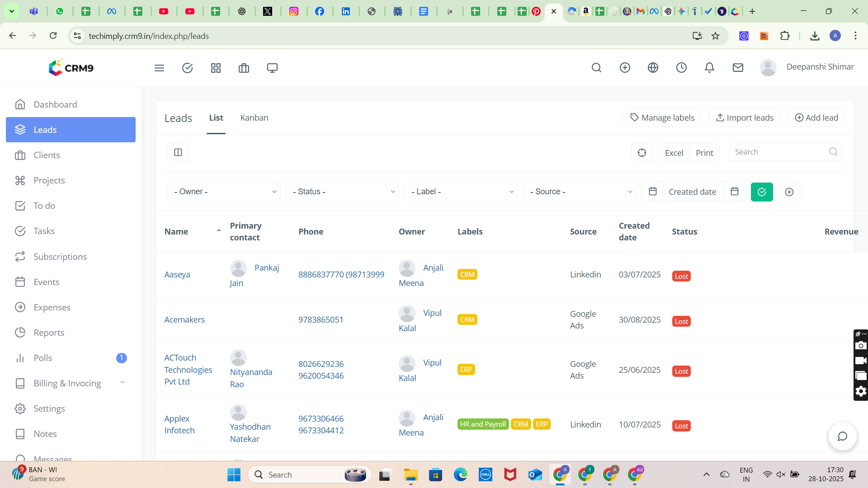
Task: Click the leads Search input field
Action: tap(779, 152)
